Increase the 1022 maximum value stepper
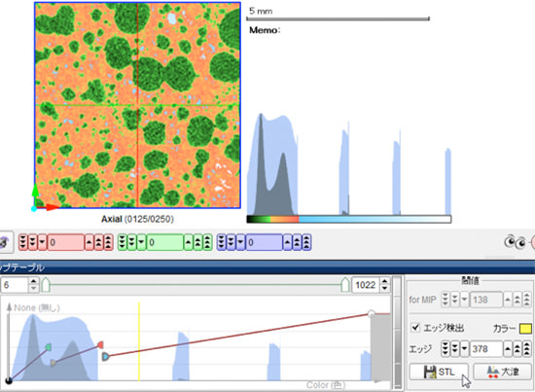This screenshot has height=392, width=535. coord(384,281)
